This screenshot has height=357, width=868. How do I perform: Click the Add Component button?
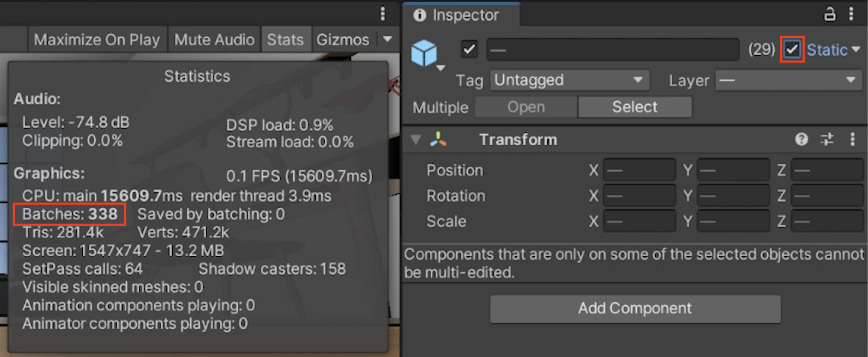tap(635, 308)
